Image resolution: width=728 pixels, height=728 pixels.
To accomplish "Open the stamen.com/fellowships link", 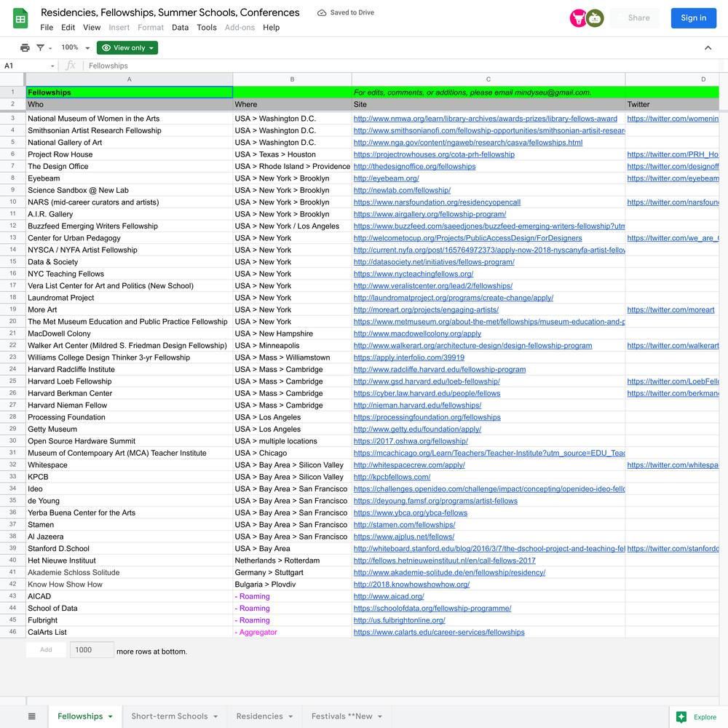I will (x=404, y=525).
